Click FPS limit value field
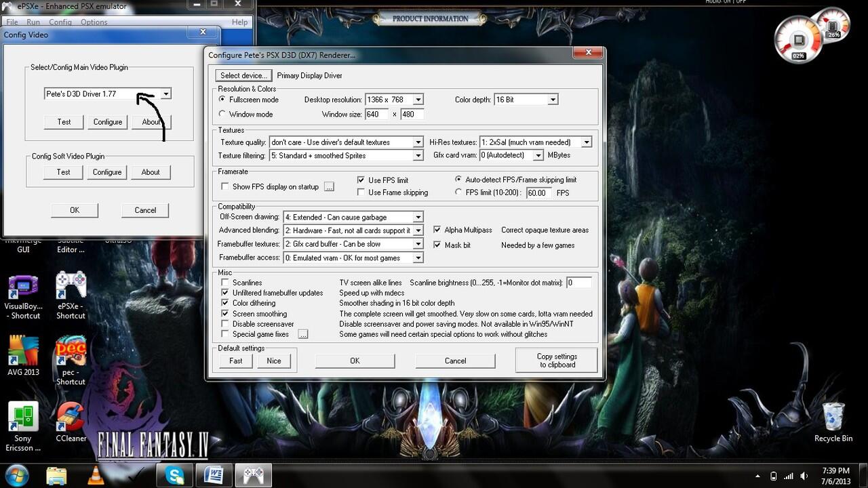This screenshot has height=488, width=868. coord(539,193)
